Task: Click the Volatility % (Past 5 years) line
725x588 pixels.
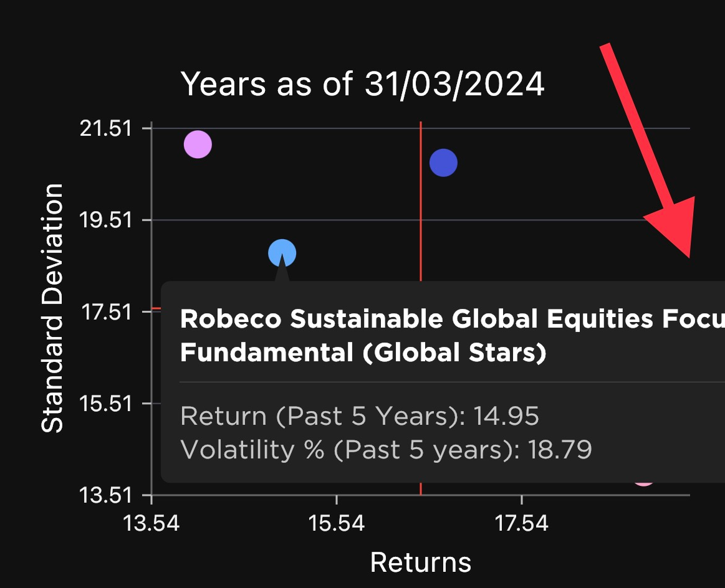Action: [385, 449]
